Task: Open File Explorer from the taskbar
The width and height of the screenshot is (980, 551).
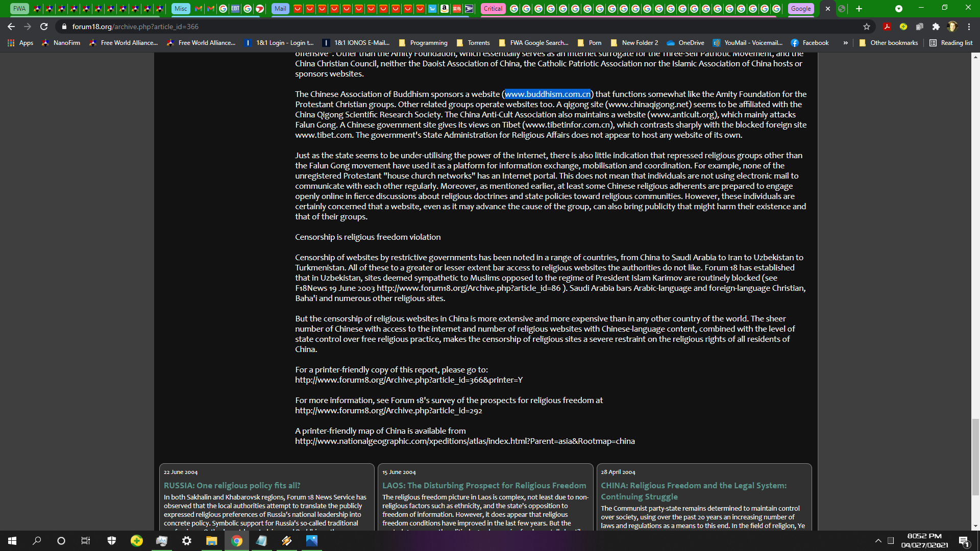Action: click(x=211, y=541)
